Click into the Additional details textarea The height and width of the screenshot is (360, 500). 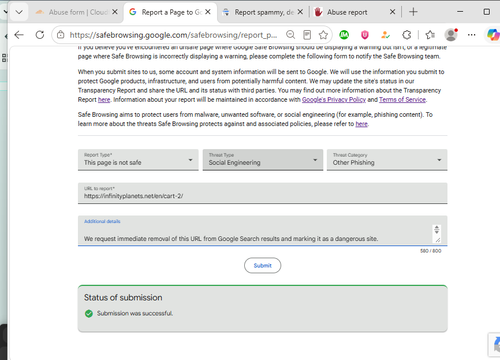(263, 231)
